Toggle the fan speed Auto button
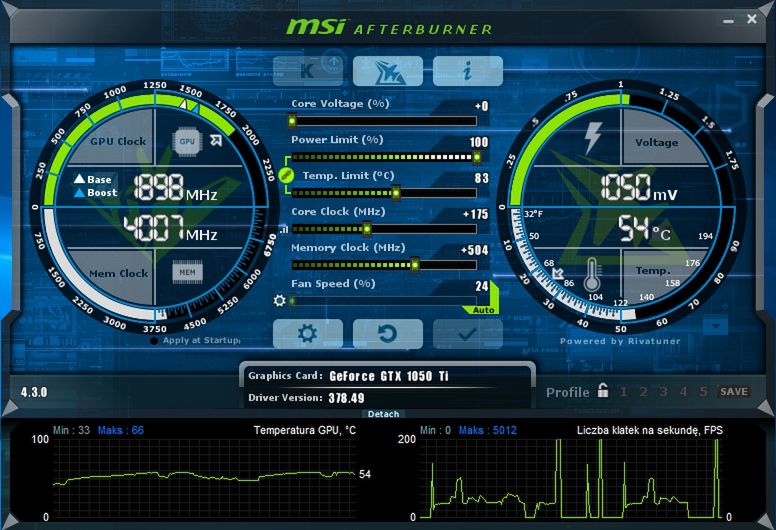The height and width of the screenshot is (530, 776). pyautogui.click(x=483, y=310)
